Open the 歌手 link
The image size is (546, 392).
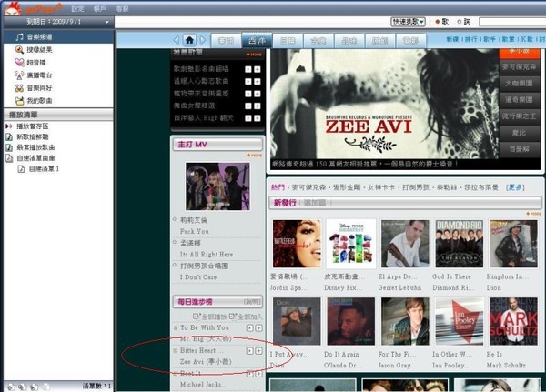pos(490,39)
